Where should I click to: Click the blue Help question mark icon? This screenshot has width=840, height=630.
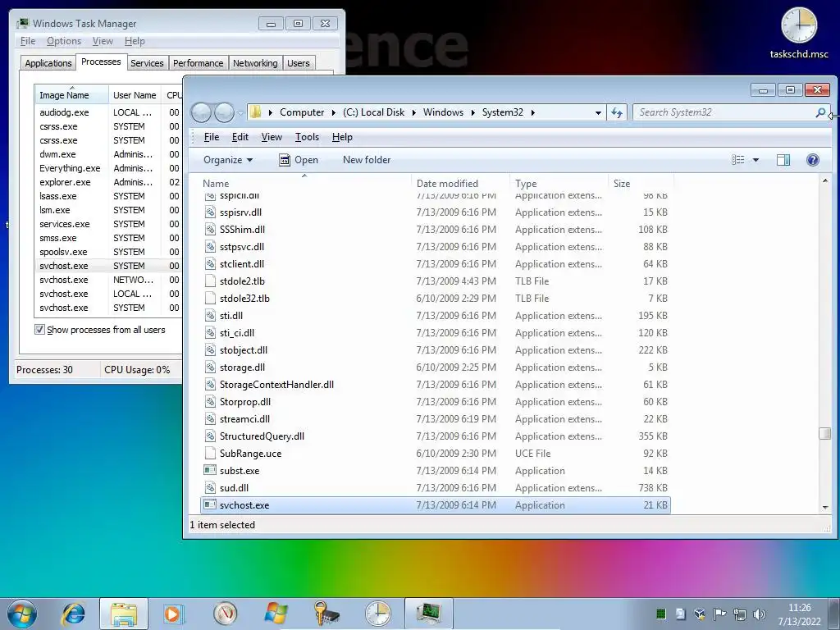click(x=813, y=160)
